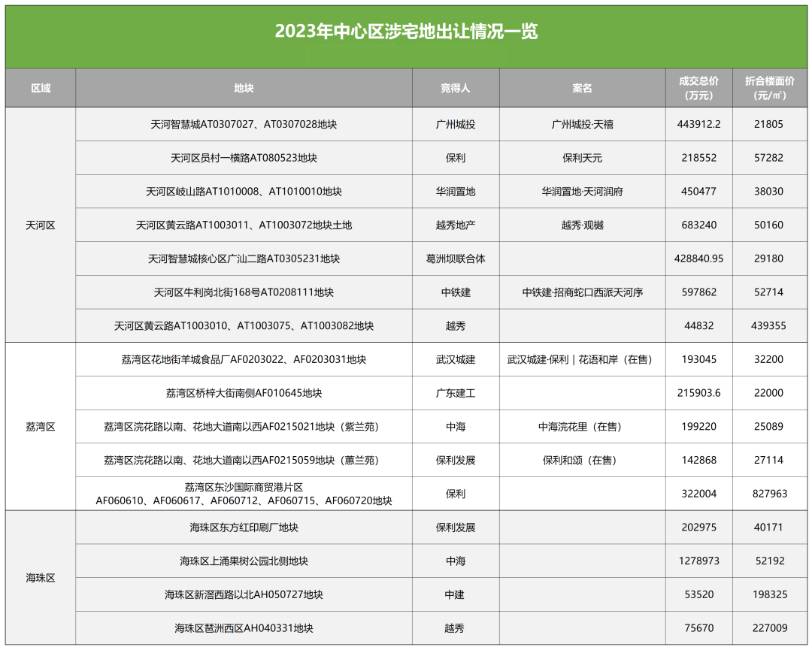Select the 折合楼面价（元/㎡）column header
This screenshot has width=812, height=650.
click(x=770, y=88)
